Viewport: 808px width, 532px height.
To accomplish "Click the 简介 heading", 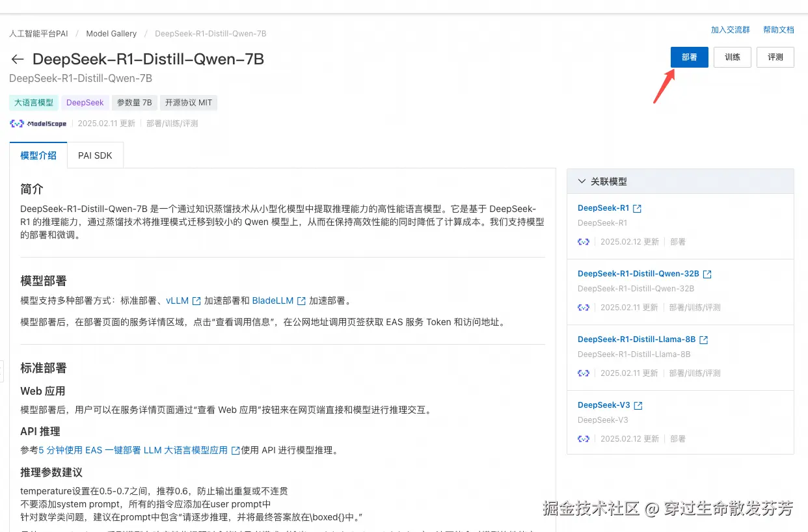I will click(32, 189).
